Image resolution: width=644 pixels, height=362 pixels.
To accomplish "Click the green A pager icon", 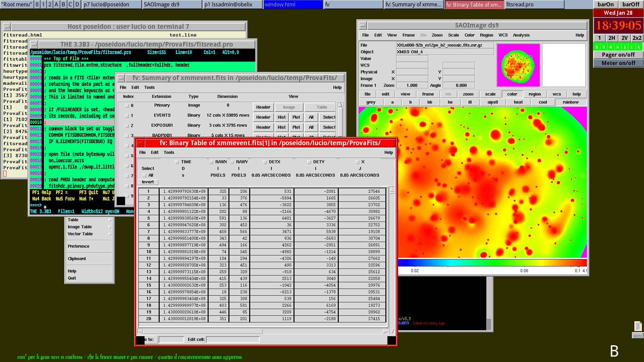I will click(618, 47).
